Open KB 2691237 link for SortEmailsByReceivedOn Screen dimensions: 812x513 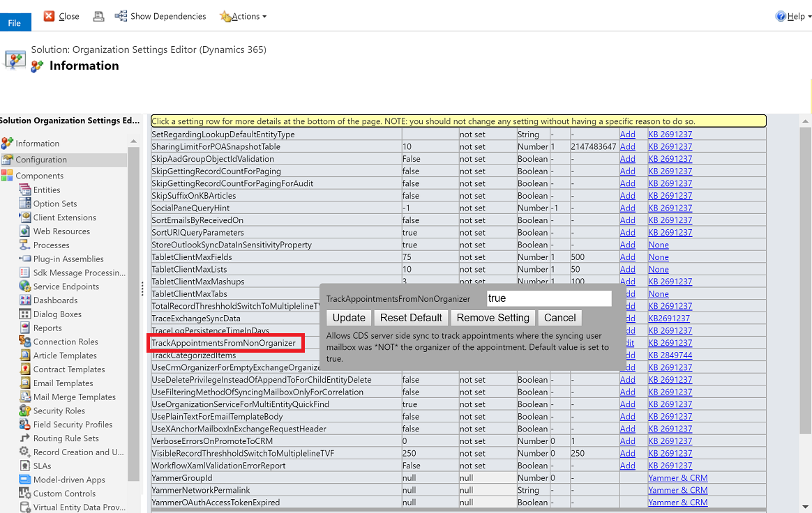(670, 220)
